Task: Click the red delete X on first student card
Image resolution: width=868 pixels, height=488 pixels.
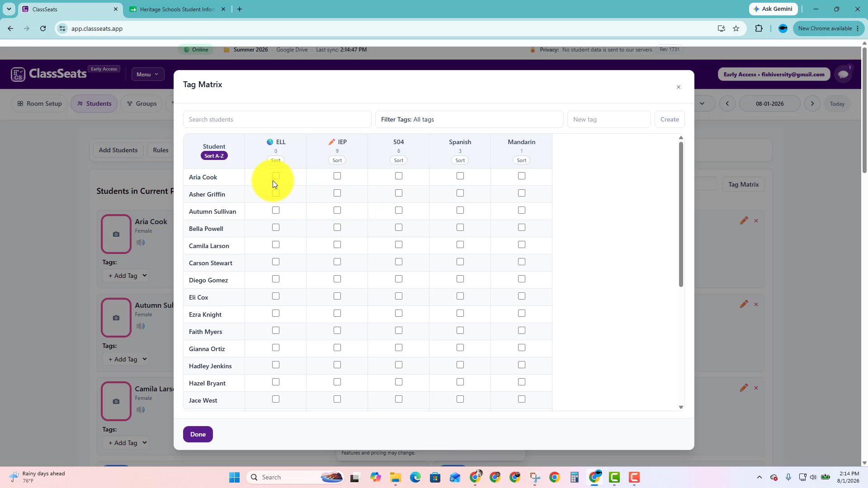Action: pos(756,221)
